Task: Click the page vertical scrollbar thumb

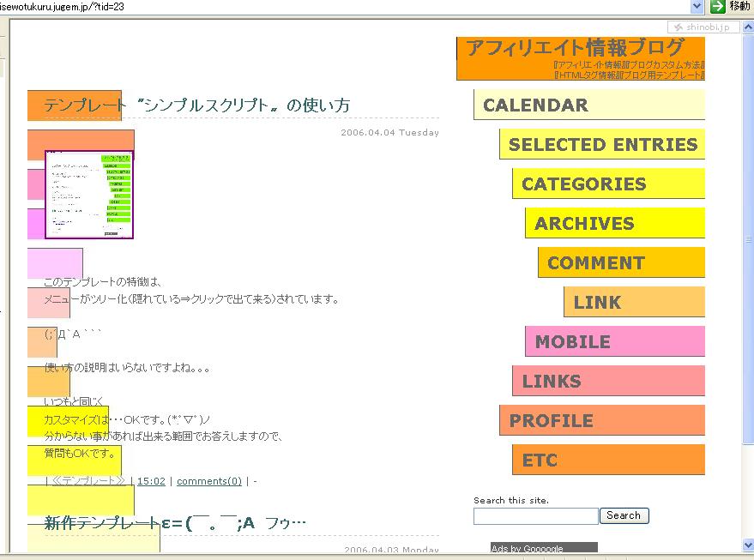Action: [748, 239]
